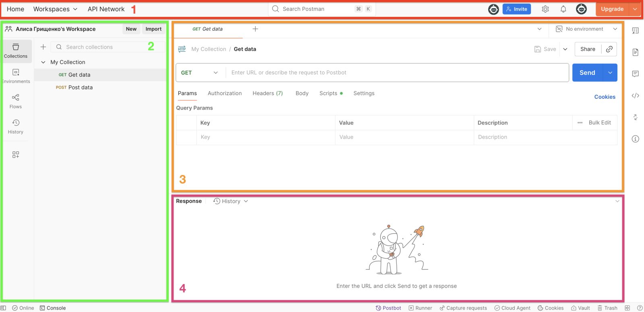
Task: Click the sync status avatar beside Invite
Action: 493,9
